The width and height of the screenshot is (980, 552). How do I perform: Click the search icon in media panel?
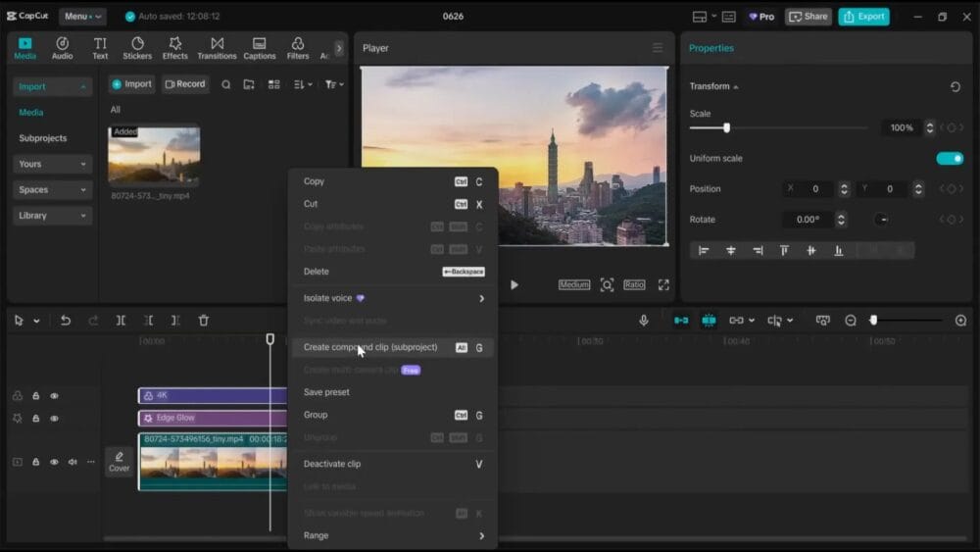pyautogui.click(x=226, y=84)
